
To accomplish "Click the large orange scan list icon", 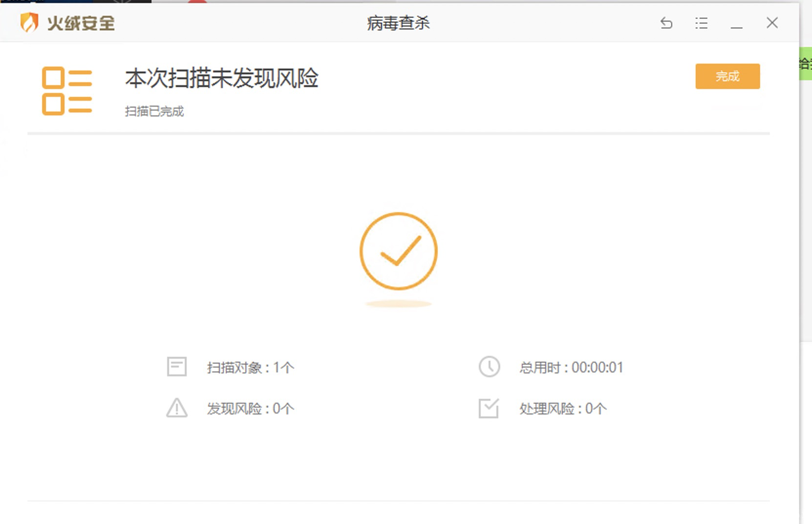I will click(67, 91).
